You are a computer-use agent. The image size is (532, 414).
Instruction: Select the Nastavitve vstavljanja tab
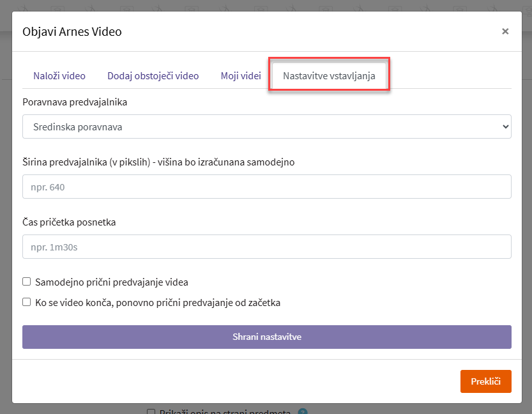click(x=329, y=75)
